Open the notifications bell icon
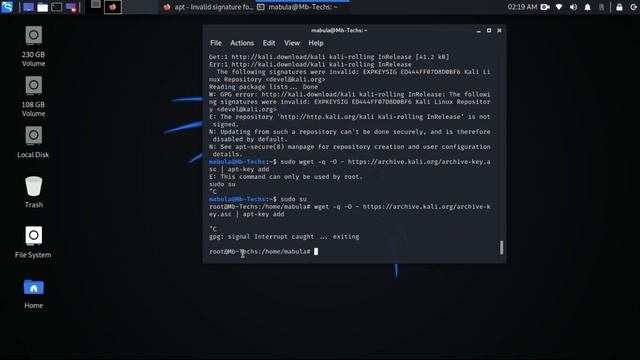 (x=587, y=7)
